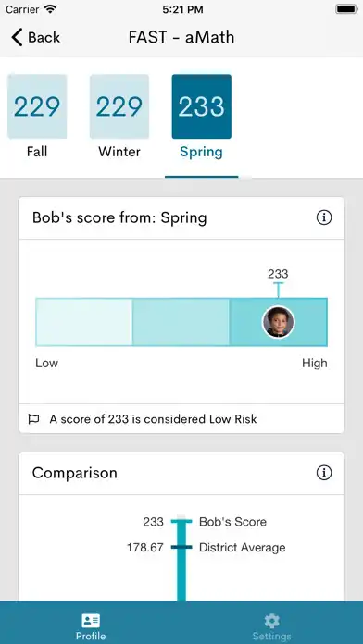Viewport: 363px width, 644px height.
Task: Tap Bob's photo on the score bar
Action: coord(279,322)
